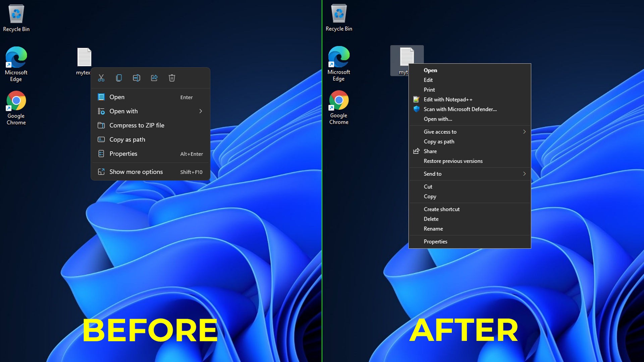Click the Delete icon in context menu toolbar
The width and height of the screenshot is (644, 362).
click(172, 78)
